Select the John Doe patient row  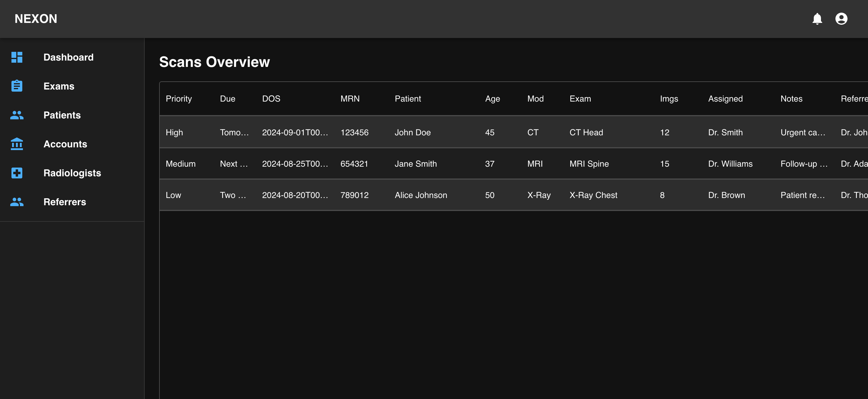pyautogui.click(x=412, y=132)
